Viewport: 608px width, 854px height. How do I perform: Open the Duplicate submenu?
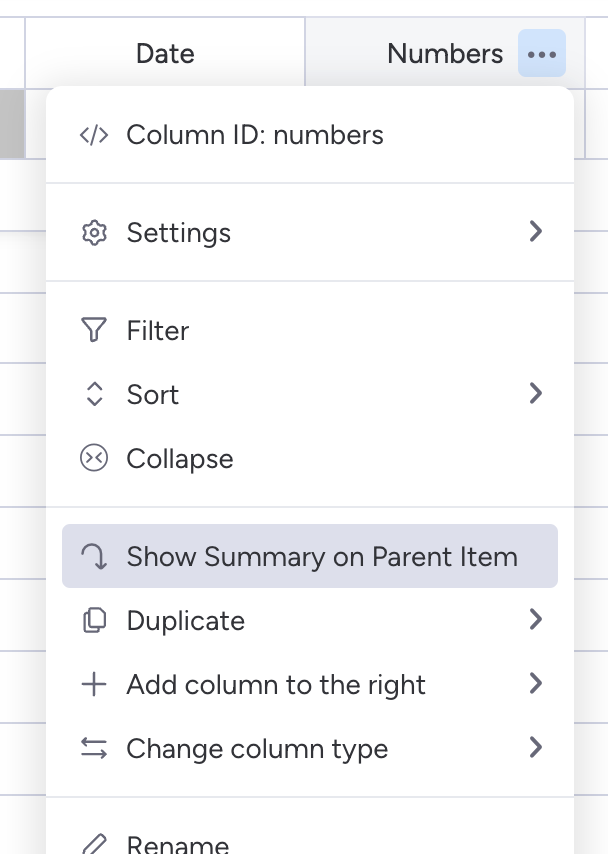pos(536,620)
